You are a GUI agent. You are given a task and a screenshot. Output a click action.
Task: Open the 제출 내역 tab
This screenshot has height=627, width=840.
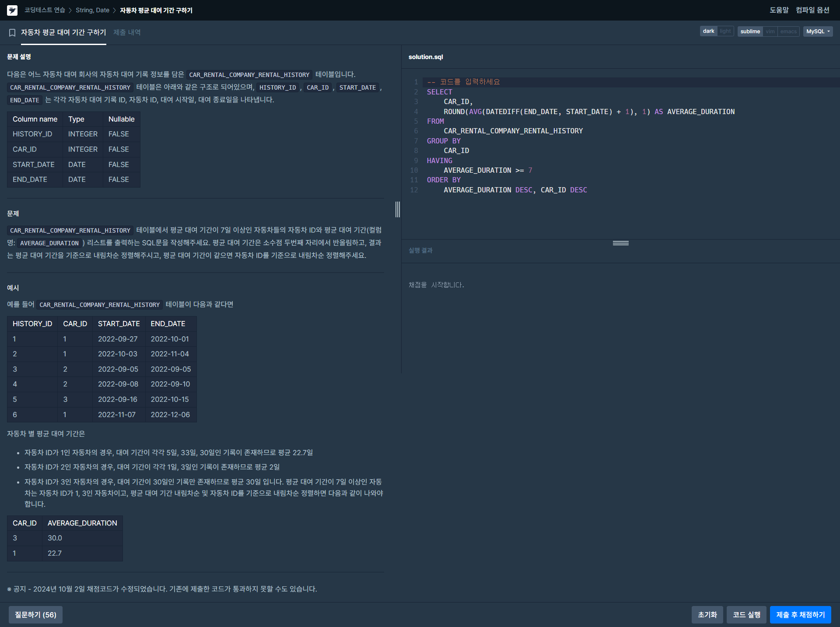pyautogui.click(x=127, y=32)
